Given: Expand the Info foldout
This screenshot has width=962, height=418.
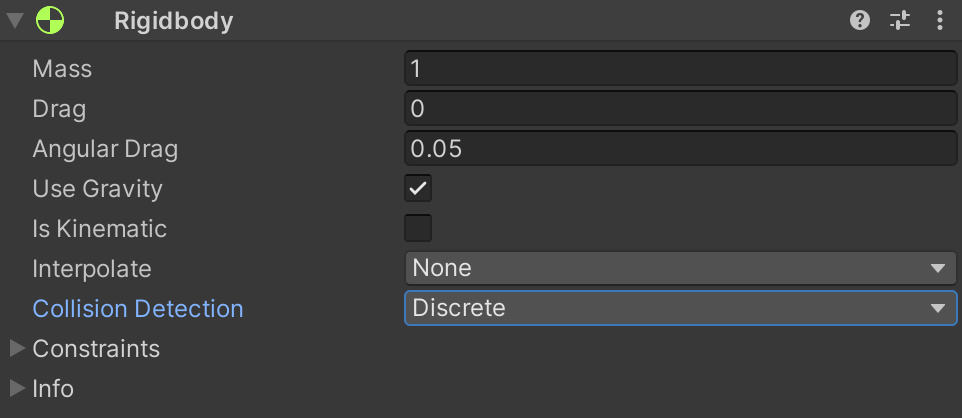Looking at the screenshot, I should (17, 389).
